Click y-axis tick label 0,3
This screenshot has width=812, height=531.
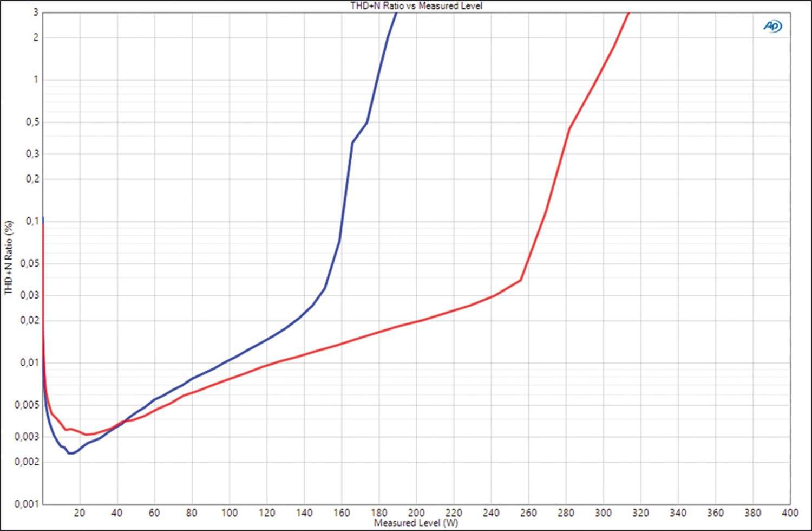pyautogui.click(x=32, y=154)
